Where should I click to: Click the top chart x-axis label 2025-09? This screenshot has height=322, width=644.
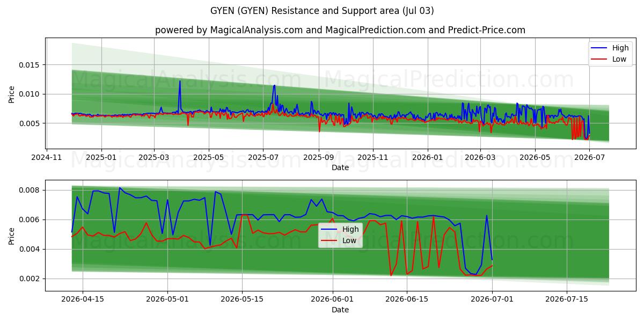pyautogui.click(x=319, y=157)
